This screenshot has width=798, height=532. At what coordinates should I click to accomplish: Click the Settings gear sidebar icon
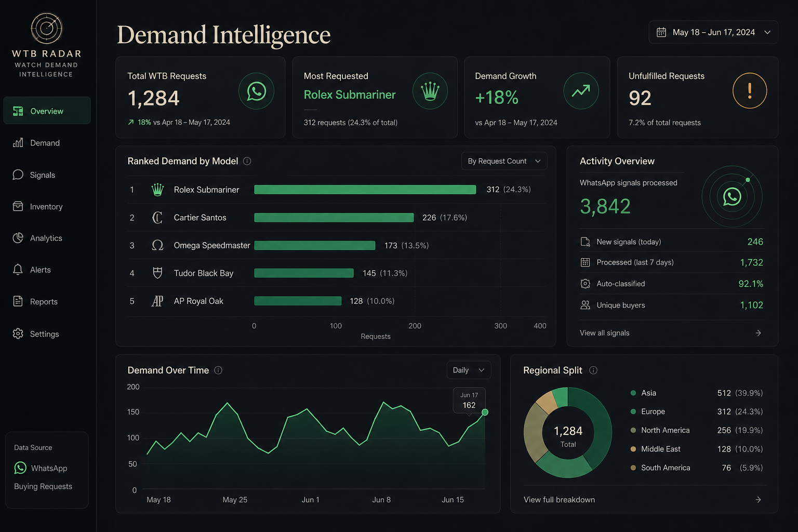pyautogui.click(x=18, y=334)
